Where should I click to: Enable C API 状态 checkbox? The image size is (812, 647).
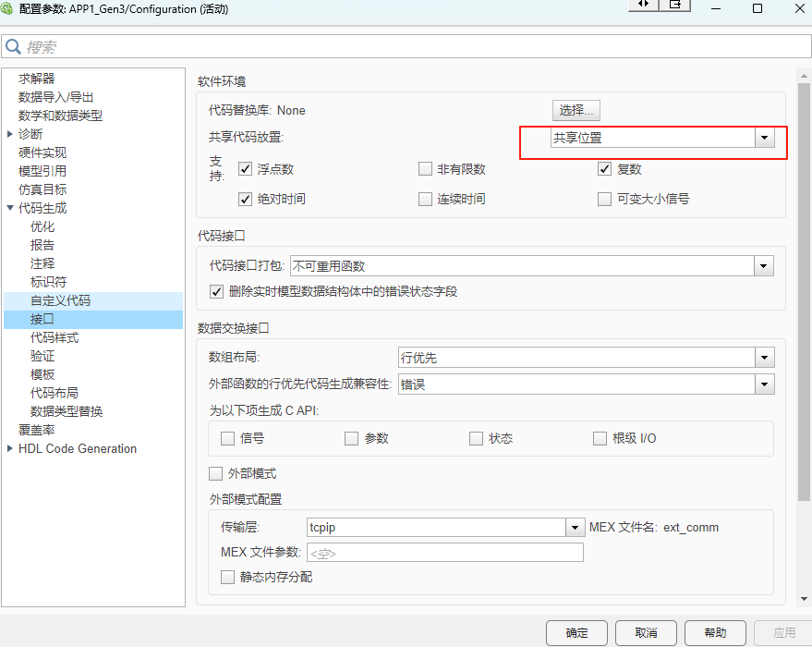click(x=476, y=439)
